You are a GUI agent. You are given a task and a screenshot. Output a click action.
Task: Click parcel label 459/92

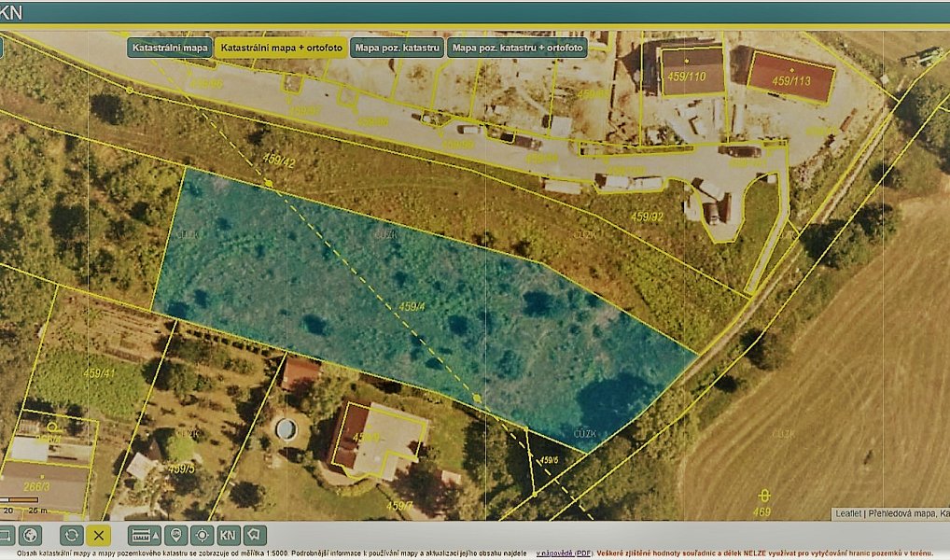pyautogui.click(x=647, y=217)
